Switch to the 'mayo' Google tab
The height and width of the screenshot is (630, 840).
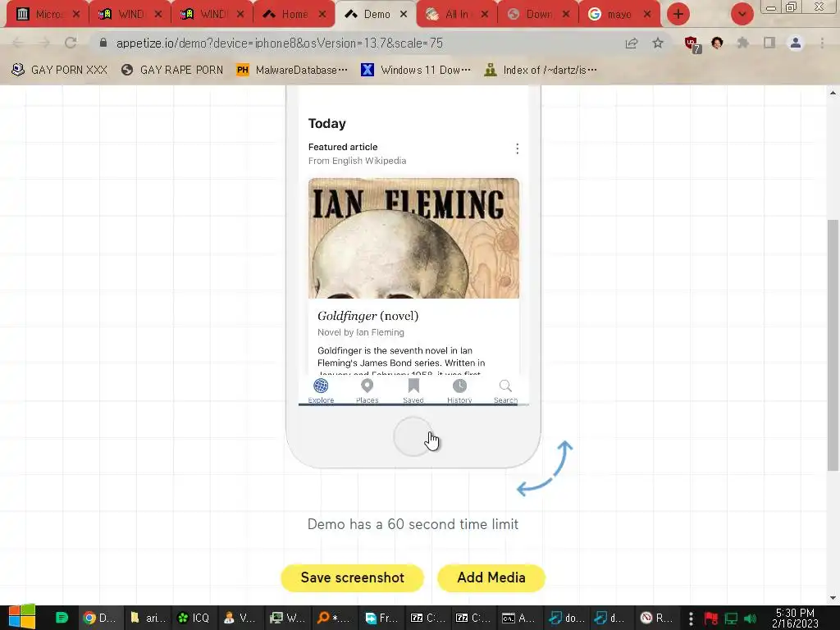click(620, 15)
